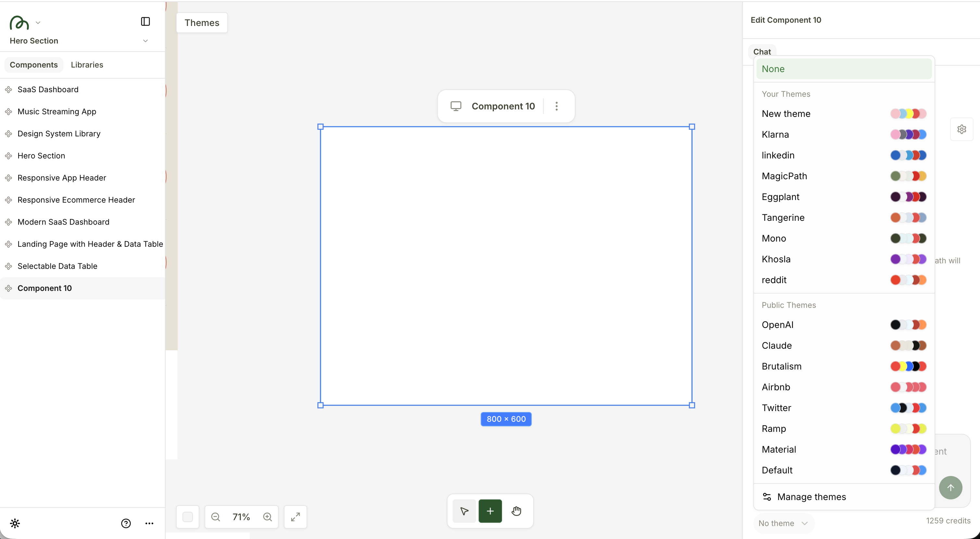980x539 pixels.
Task: Zoom in using the magnifier plus icon
Action: pyautogui.click(x=268, y=517)
